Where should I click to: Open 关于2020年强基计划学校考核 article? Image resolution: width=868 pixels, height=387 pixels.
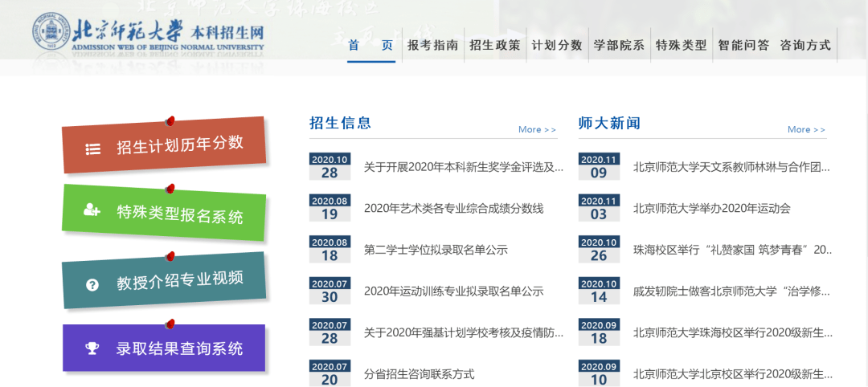[464, 333]
